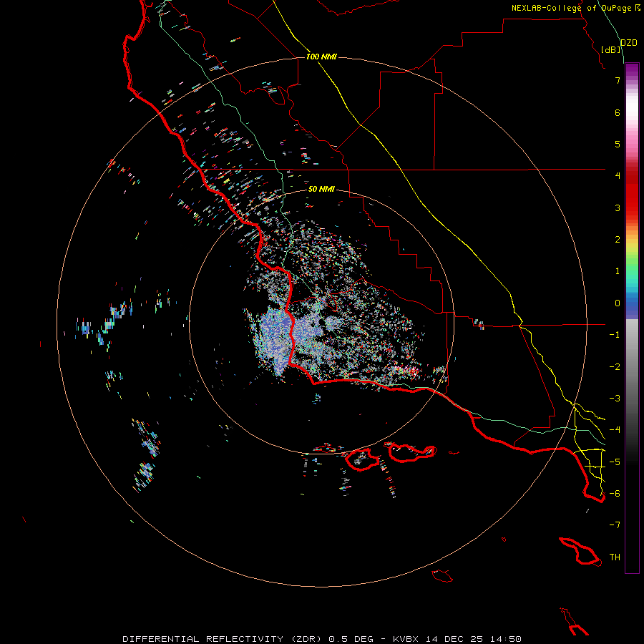The height and width of the screenshot is (644, 644).
Task: Click scale value 6 on legend
Action: (x=618, y=112)
